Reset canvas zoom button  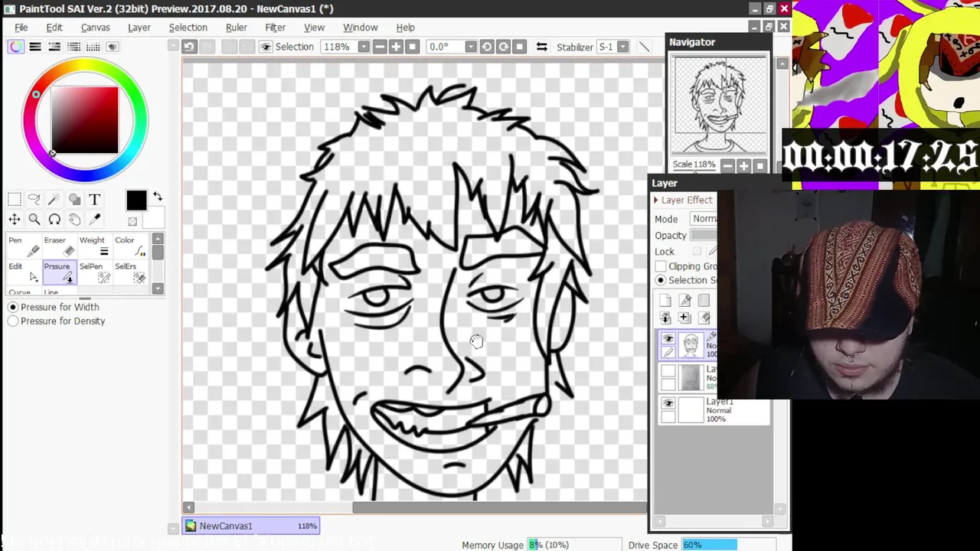coord(413,47)
